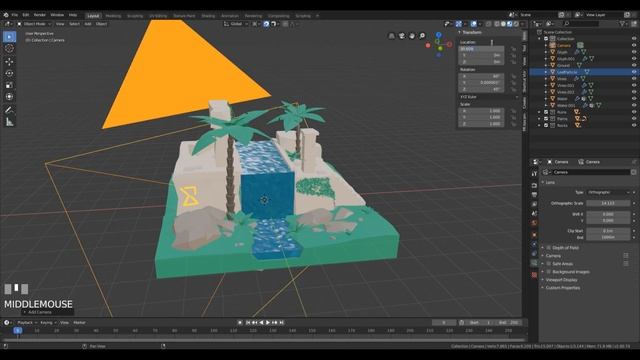
Task: Collapse the Lens panel
Action: 550,182
